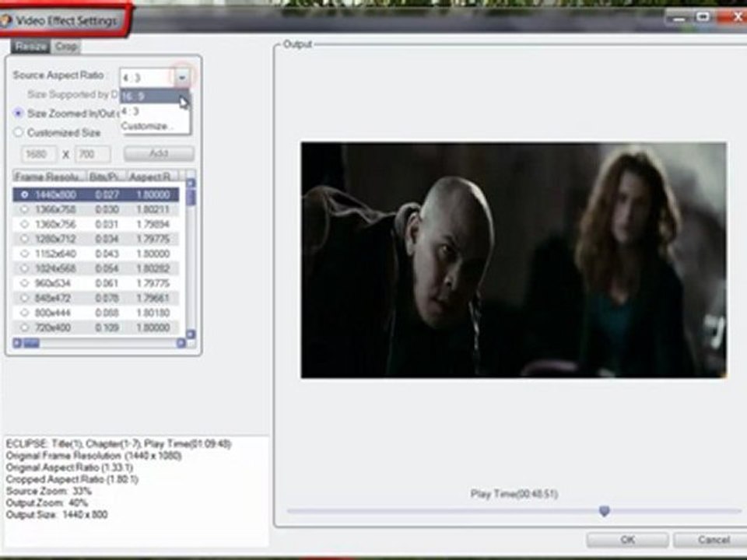Select the 1366x758 resolution radio
This screenshot has width=747, height=560.
click(x=24, y=209)
